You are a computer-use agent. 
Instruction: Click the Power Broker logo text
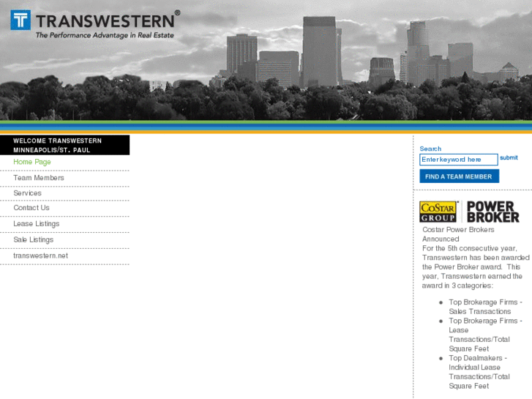pos(493,212)
